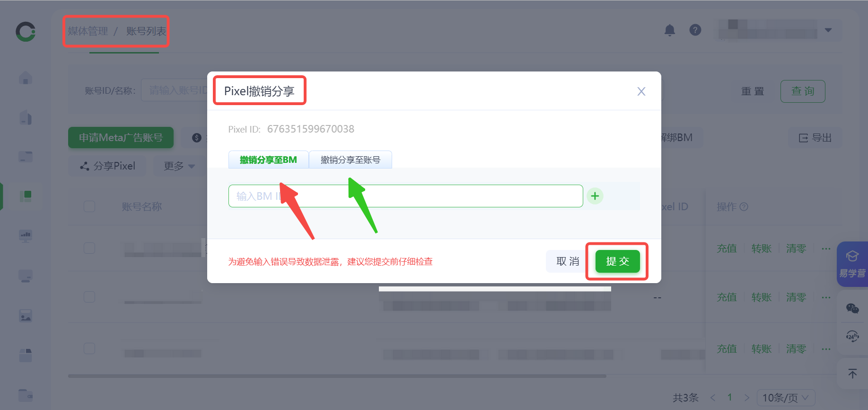Expand the user account dropdown arrow
Screen dimensions: 868x410
pos(828,30)
